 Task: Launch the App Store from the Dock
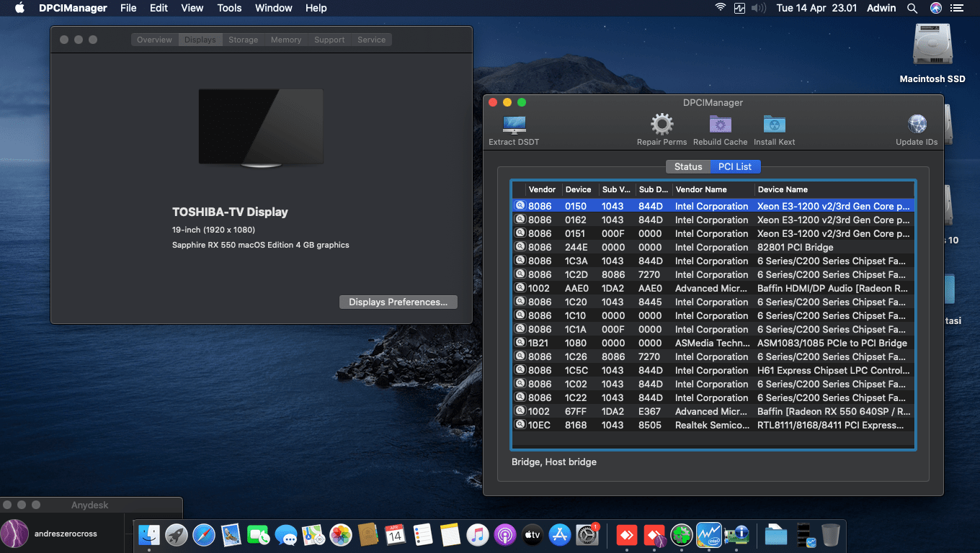pyautogui.click(x=559, y=535)
